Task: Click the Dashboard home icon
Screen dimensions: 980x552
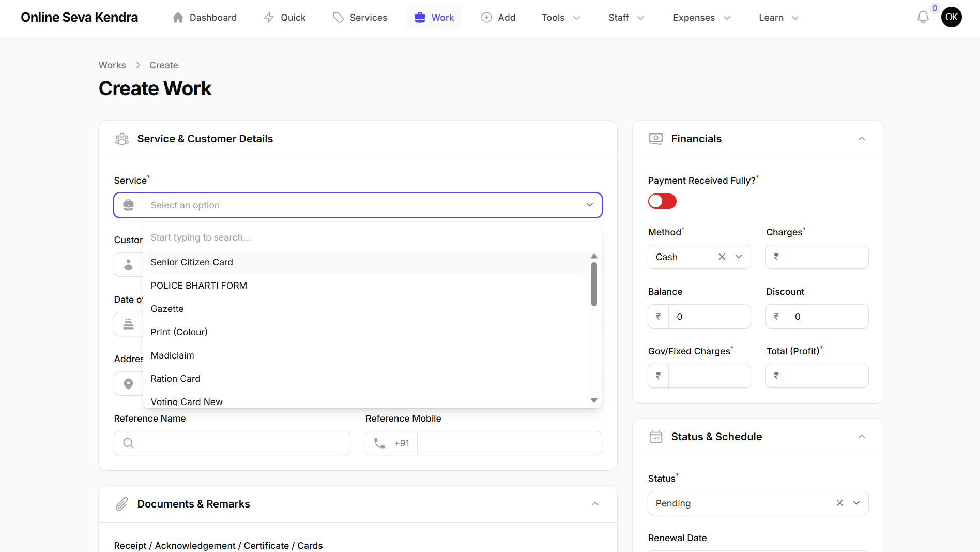Action: click(x=178, y=18)
